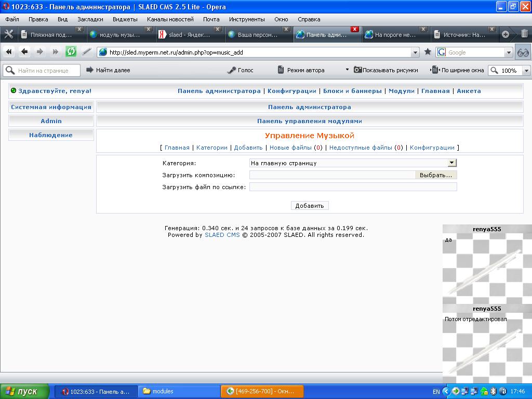
Task: Add a new tab with plus icon
Action: 505,34
